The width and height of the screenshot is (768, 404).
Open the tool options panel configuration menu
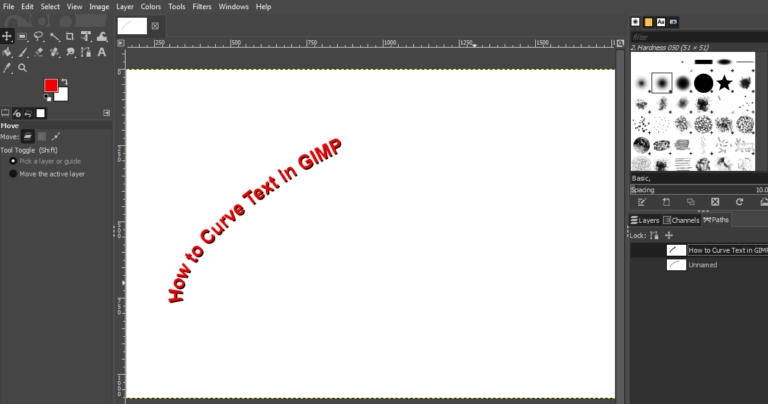(107, 113)
